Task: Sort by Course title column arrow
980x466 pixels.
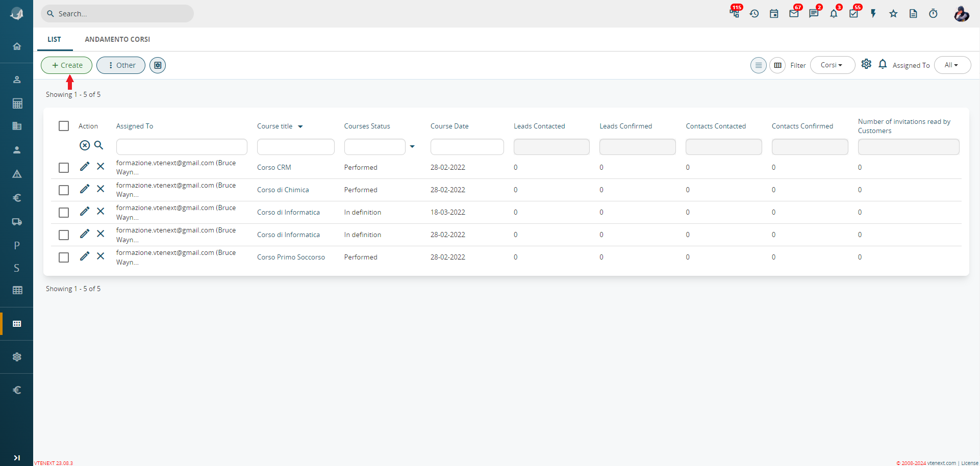Action: pyautogui.click(x=300, y=126)
